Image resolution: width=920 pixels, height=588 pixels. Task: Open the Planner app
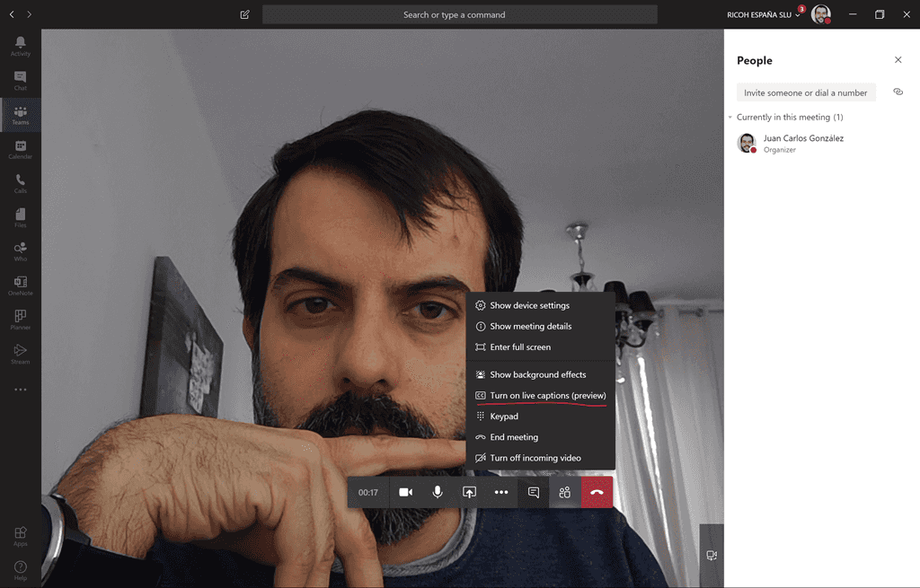[x=21, y=320]
